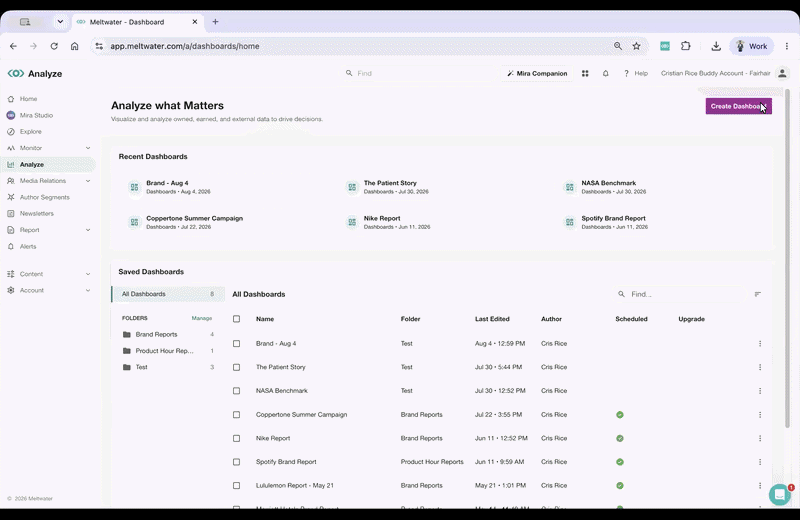Tick the checkbox for NASA Benchmark
800x520 pixels.
click(x=236, y=391)
